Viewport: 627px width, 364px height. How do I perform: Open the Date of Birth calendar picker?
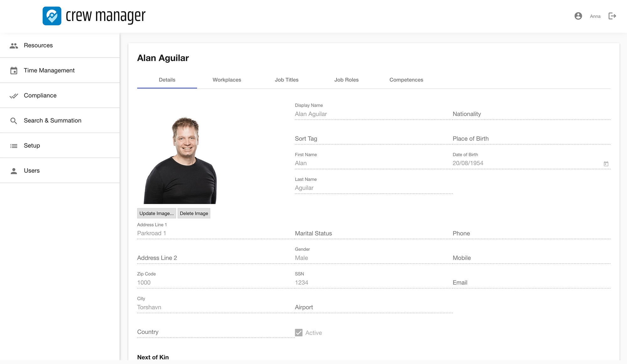(x=606, y=164)
